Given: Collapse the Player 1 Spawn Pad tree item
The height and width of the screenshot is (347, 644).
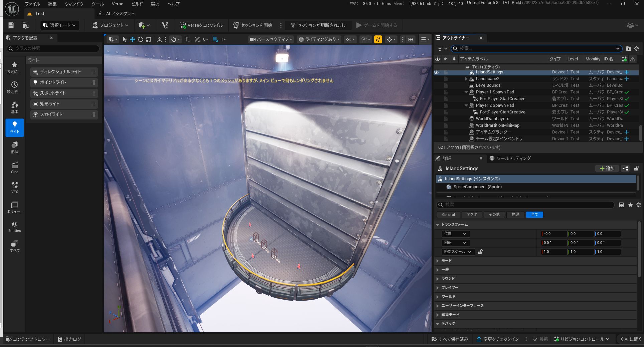Looking at the screenshot, I should pos(466,92).
